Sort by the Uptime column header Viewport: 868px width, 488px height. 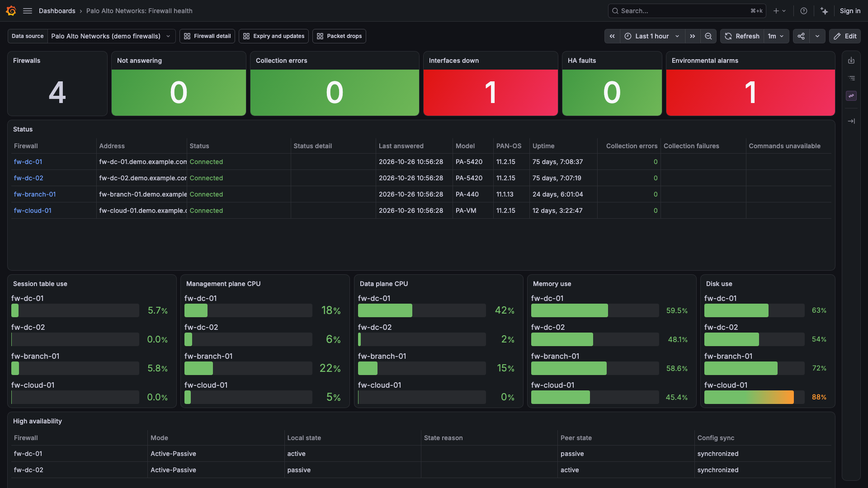pos(543,146)
